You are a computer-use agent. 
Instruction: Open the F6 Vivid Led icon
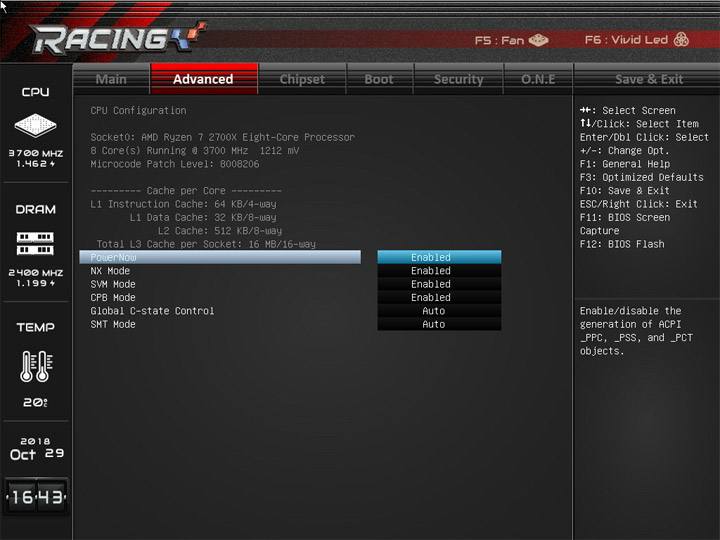pos(681,39)
